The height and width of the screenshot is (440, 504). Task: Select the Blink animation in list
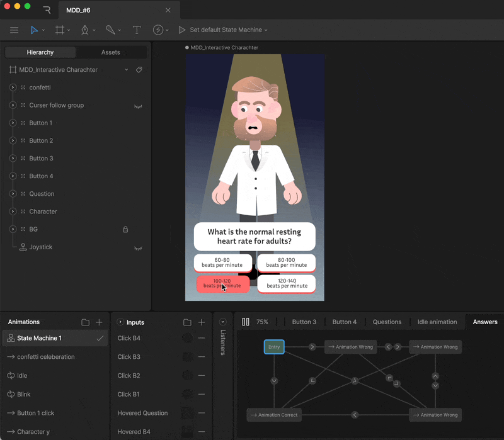coord(23,395)
